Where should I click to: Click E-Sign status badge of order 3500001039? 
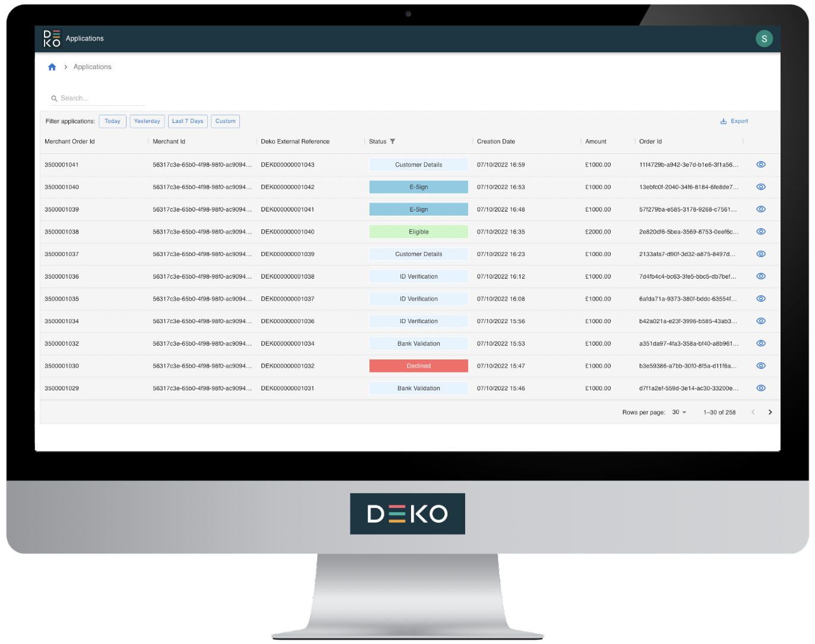[x=419, y=210]
